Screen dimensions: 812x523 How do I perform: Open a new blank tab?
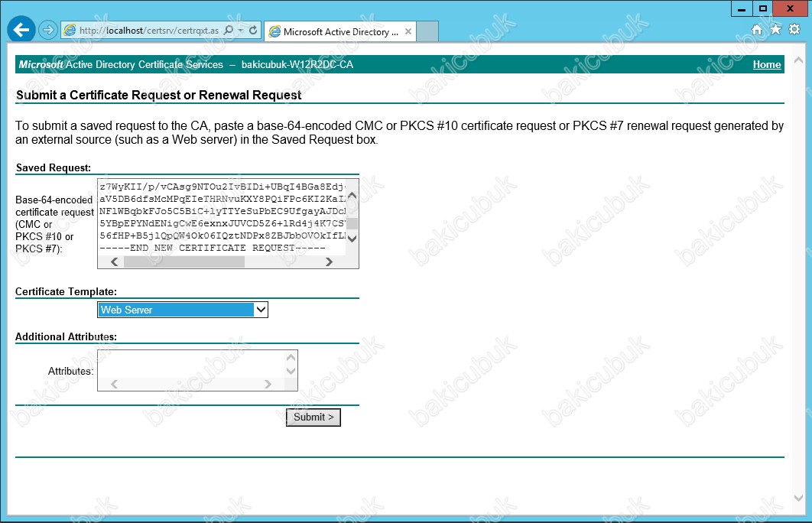[x=427, y=31]
